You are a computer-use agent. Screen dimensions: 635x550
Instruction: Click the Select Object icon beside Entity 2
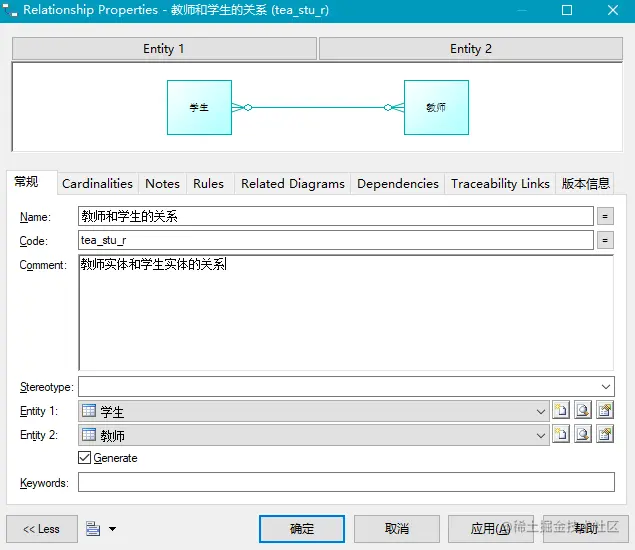tap(583, 435)
